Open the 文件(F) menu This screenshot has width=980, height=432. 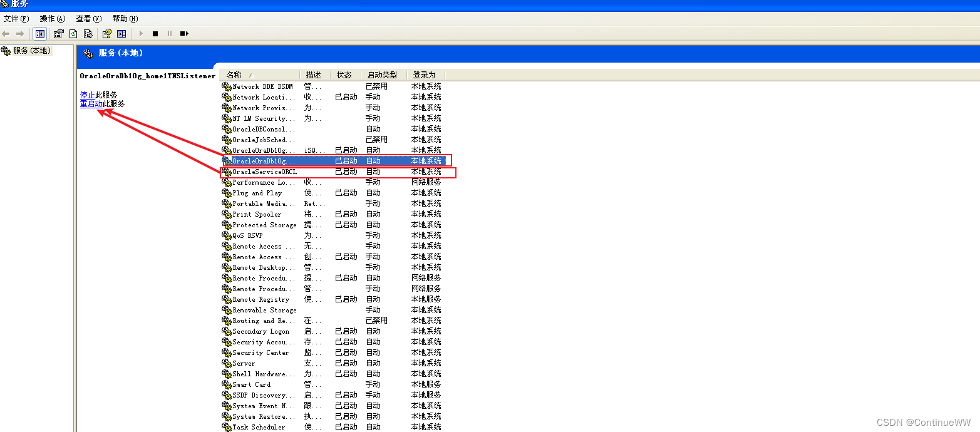click(16, 19)
